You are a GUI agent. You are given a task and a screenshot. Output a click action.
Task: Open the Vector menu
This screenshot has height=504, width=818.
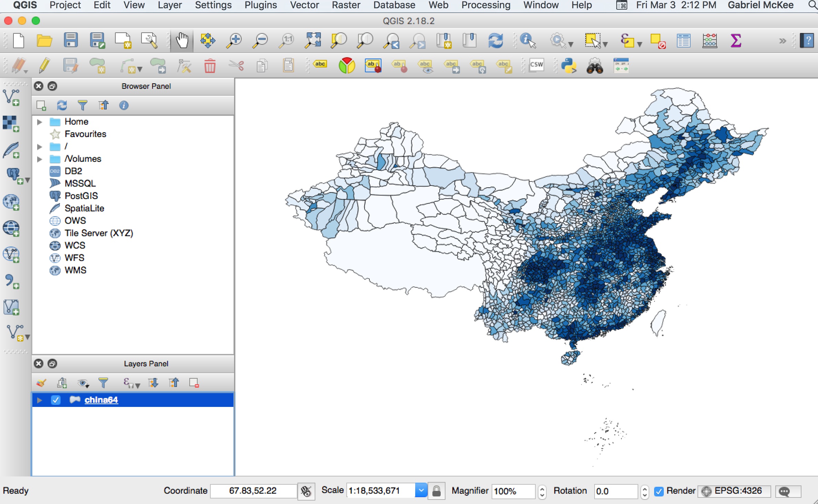(304, 5)
